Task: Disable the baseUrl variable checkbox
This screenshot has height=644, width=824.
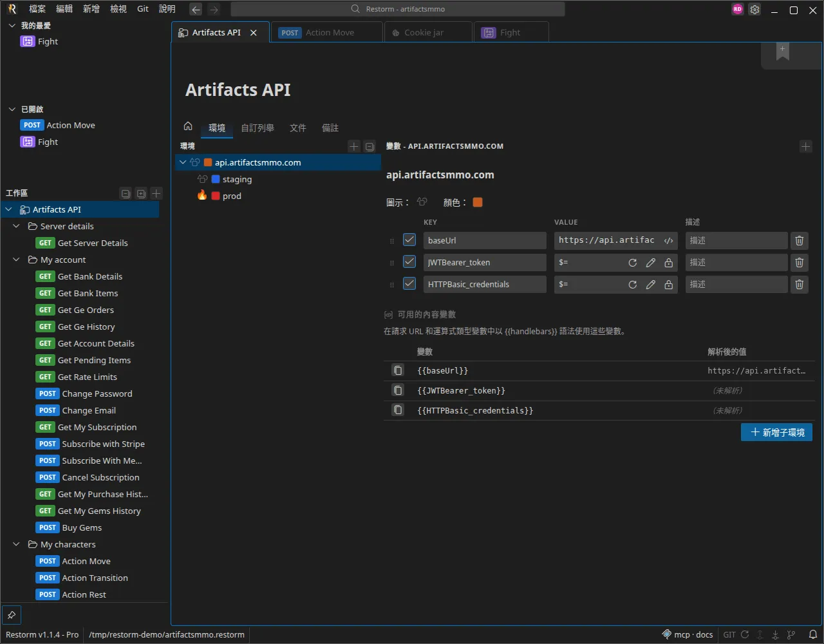Action: click(409, 240)
